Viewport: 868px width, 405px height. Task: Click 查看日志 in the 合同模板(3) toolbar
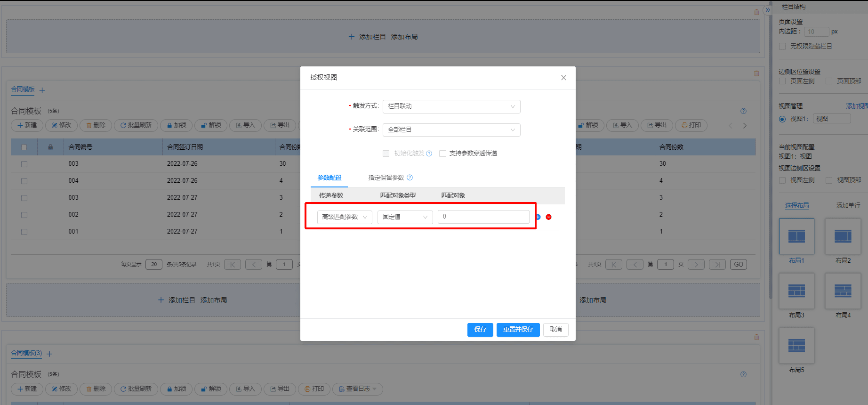tap(358, 389)
